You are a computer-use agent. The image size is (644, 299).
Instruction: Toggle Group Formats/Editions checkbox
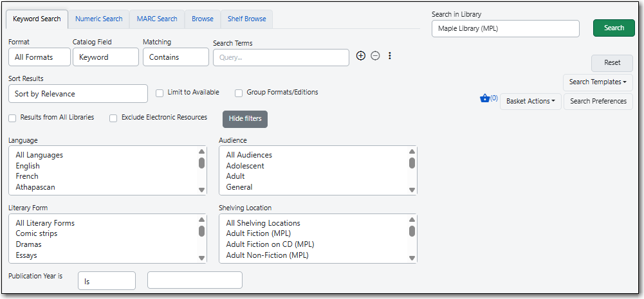[239, 93]
